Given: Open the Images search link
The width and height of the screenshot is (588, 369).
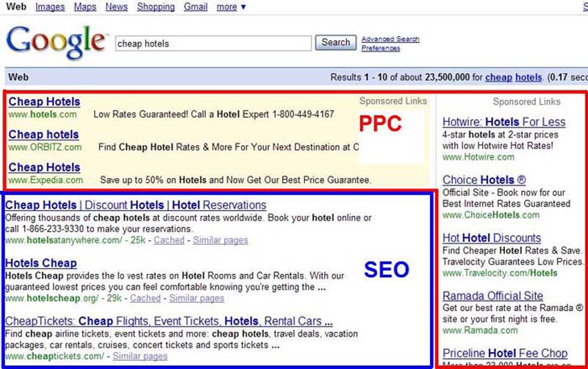Looking at the screenshot, I should tap(50, 7).
